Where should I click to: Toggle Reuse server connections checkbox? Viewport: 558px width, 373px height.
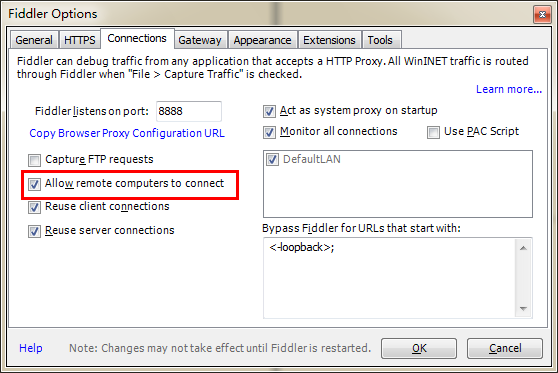[x=35, y=231]
